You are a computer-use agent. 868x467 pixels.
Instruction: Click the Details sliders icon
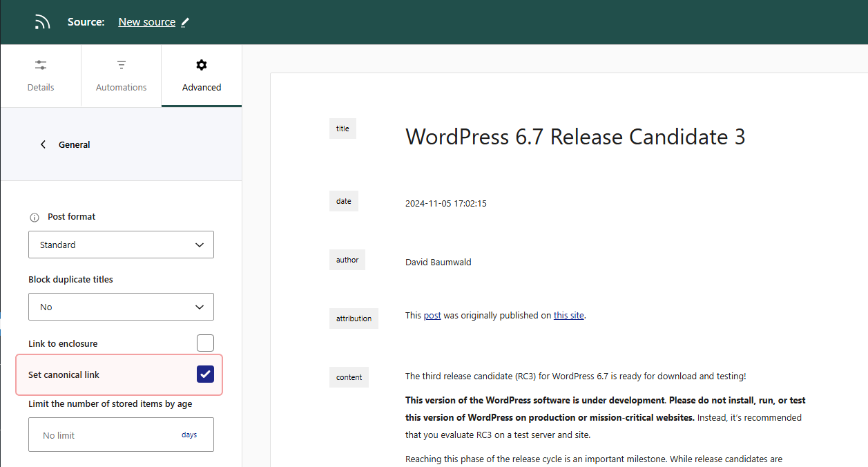pos(40,65)
